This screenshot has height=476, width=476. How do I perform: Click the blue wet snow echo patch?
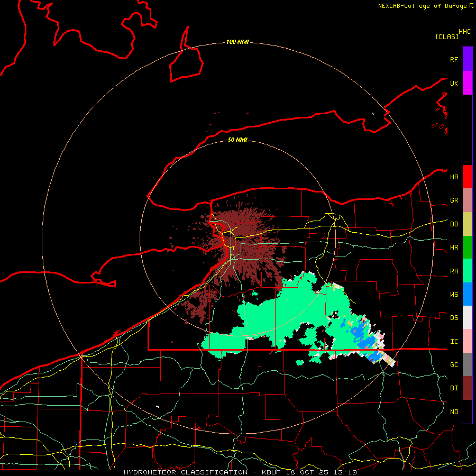(x=364, y=340)
